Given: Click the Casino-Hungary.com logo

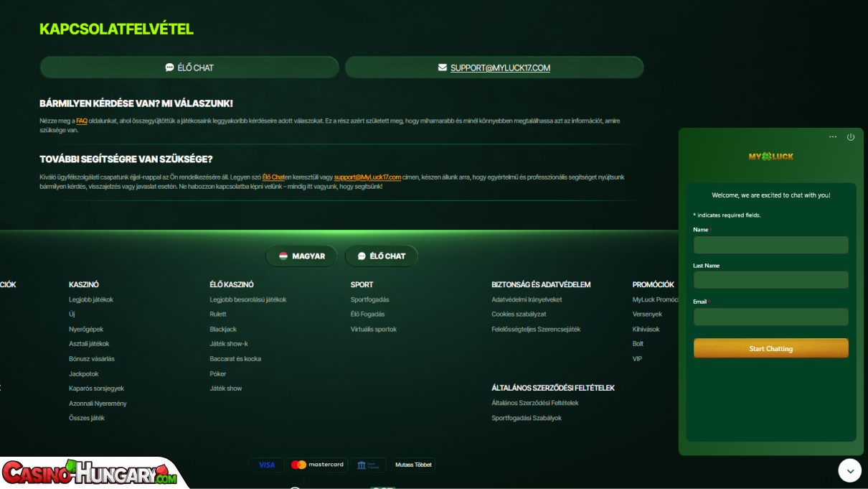Looking at the screenshot, I should point(90,474).
